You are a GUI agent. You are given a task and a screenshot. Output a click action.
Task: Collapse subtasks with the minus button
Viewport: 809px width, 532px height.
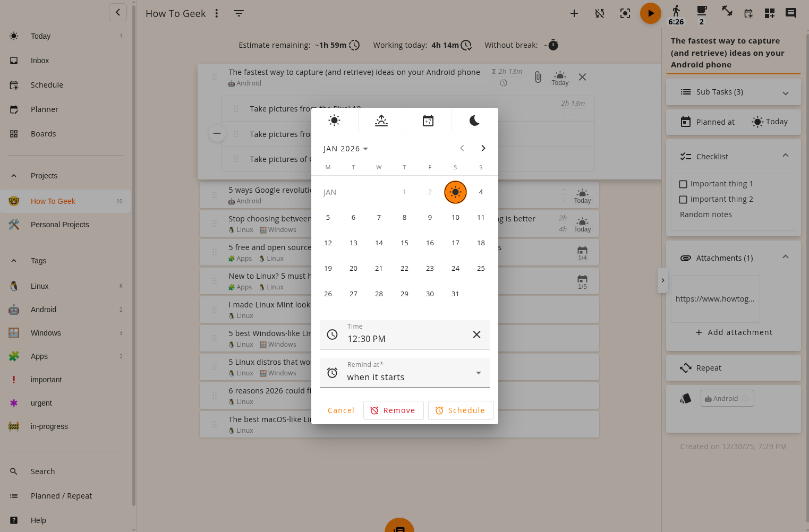point(217,133)
